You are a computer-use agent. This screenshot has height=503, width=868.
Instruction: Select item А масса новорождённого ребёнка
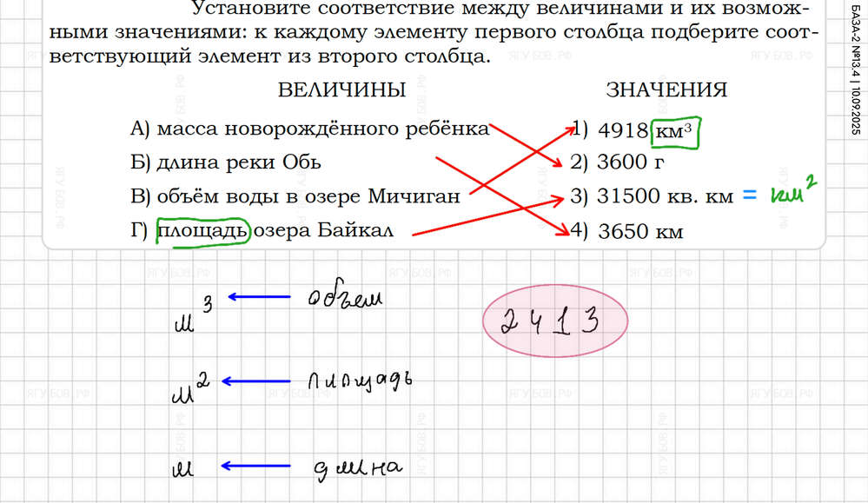click(308, 129)
